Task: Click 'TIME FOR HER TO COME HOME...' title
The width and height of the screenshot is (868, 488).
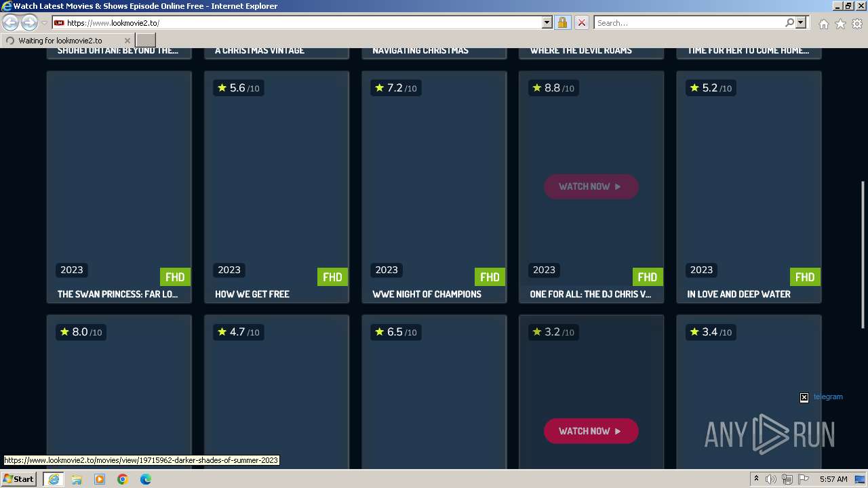Action: coord(748,50)
